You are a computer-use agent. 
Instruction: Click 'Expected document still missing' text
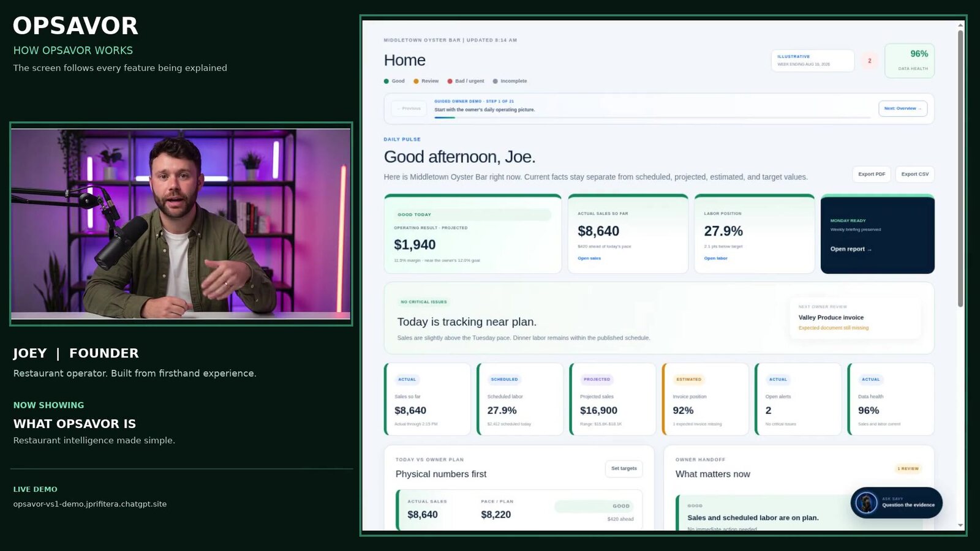(834, 328)
